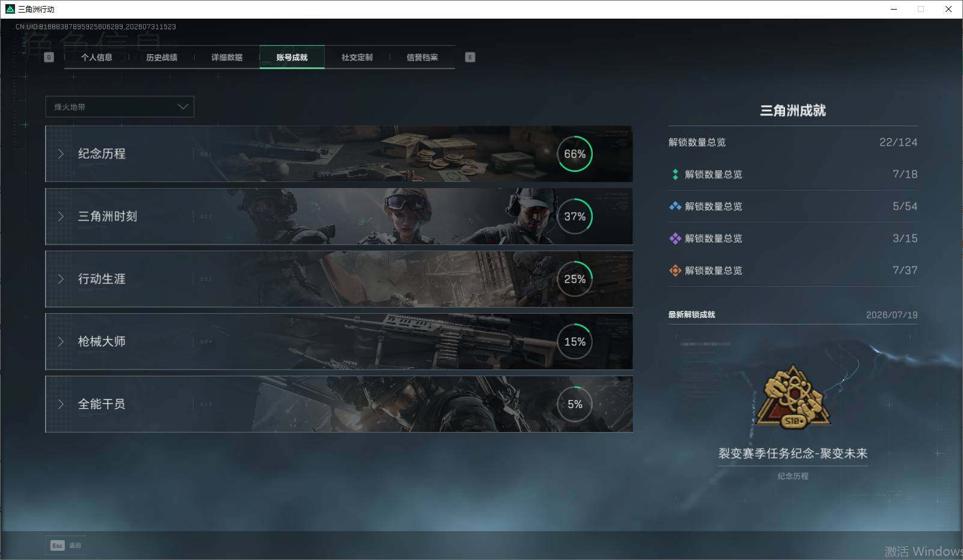Click the 三角洲成就 panel heading
Image resolution: width=963 pixels, height=560 pixels.
tap(793, 111)
